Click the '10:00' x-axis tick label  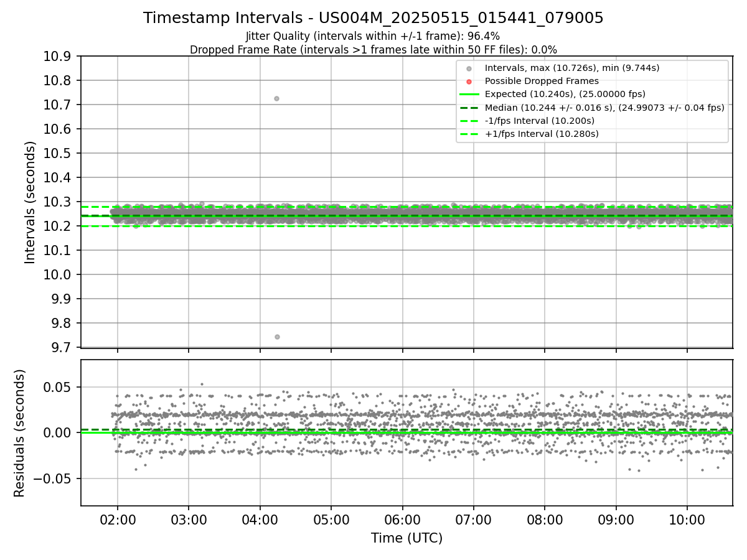[x=687, y=520]
